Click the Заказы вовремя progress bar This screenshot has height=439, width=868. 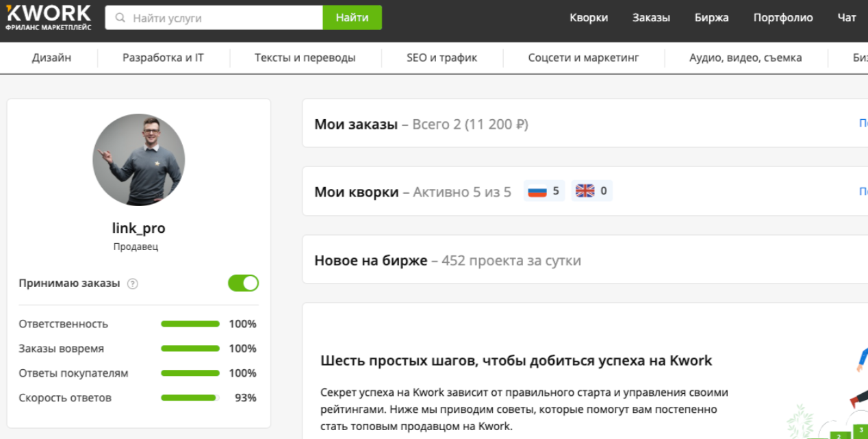[x=190, y=349]
